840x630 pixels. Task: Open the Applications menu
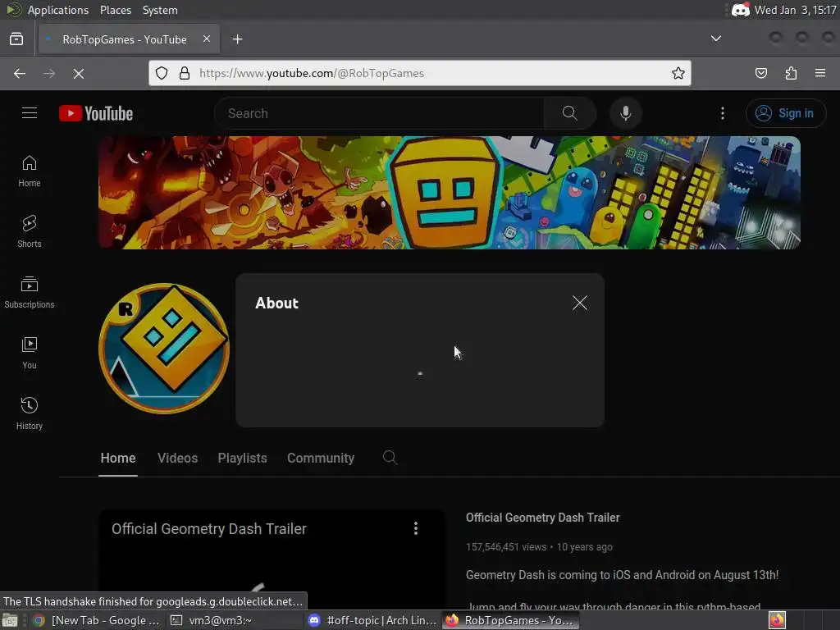tap(58, 10)
